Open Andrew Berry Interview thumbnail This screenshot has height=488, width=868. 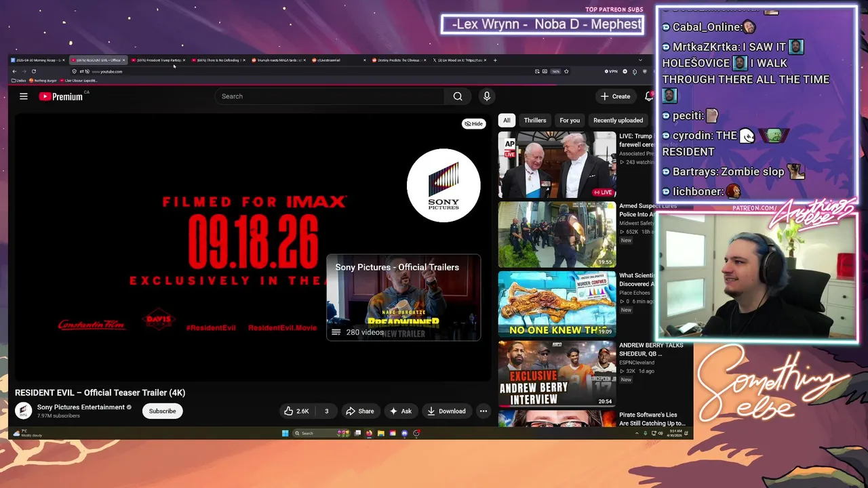(557, 373)
